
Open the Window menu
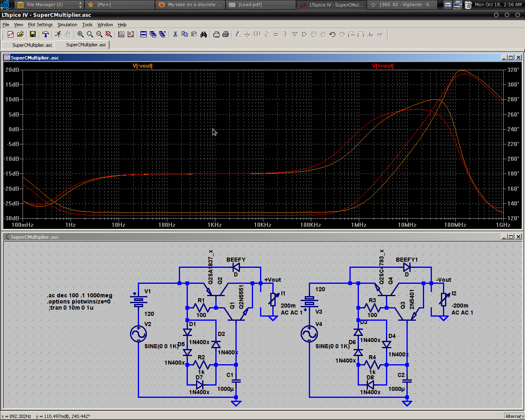[x=105, y=25]
